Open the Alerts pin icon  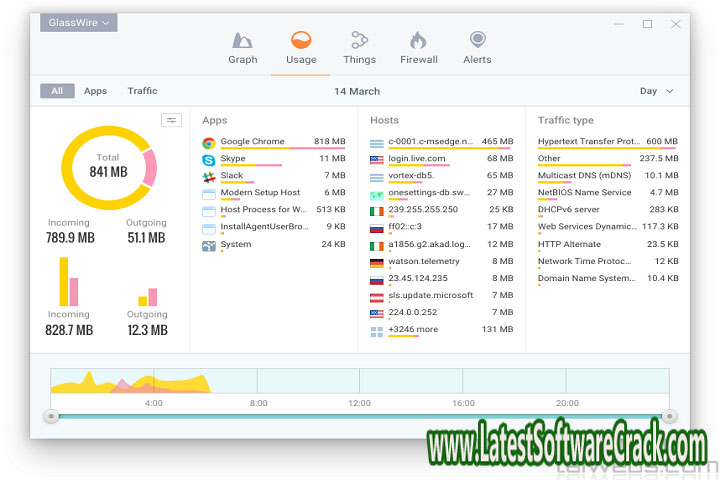click(477, 41)
